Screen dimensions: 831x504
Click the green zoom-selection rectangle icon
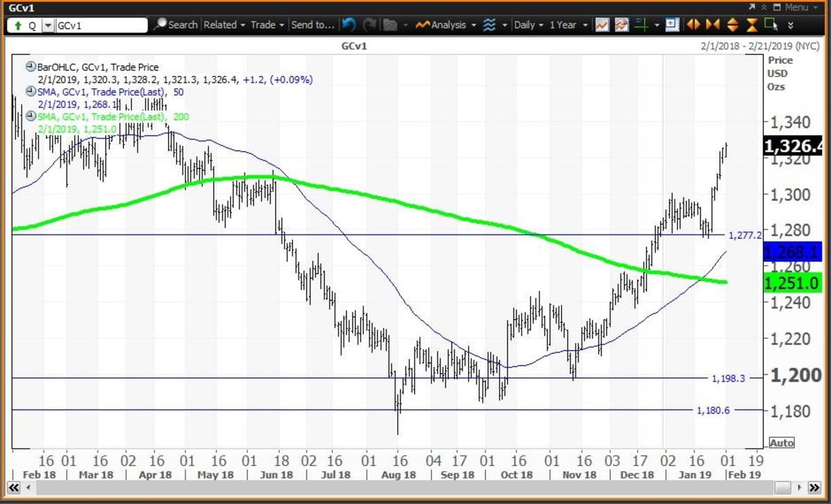[771, 25]
